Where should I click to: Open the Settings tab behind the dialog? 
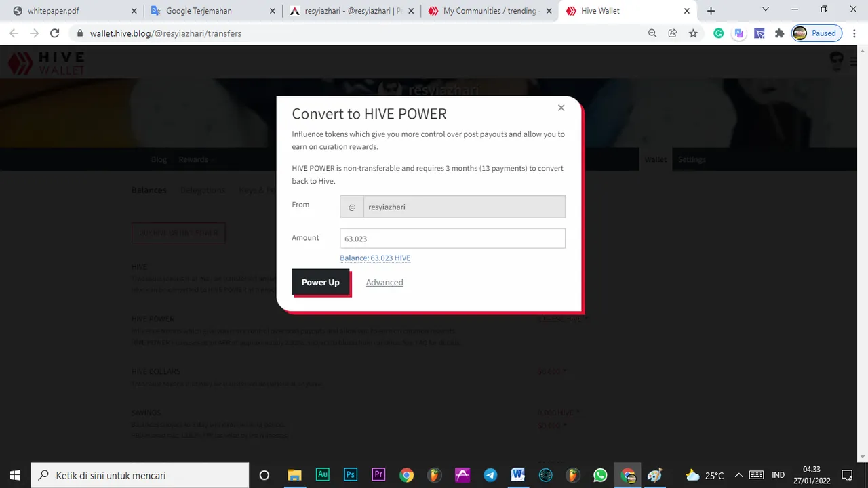point(692,159)
